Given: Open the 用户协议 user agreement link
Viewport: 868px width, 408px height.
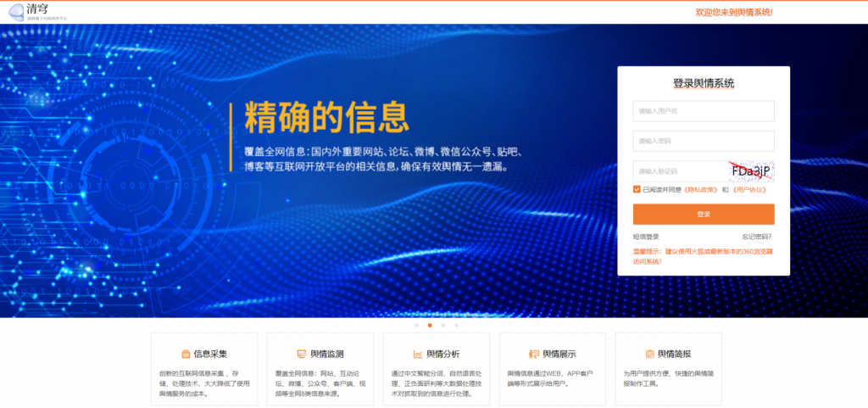Looking at the screenshot, I should pyautogui.click(x=749, y=189).
